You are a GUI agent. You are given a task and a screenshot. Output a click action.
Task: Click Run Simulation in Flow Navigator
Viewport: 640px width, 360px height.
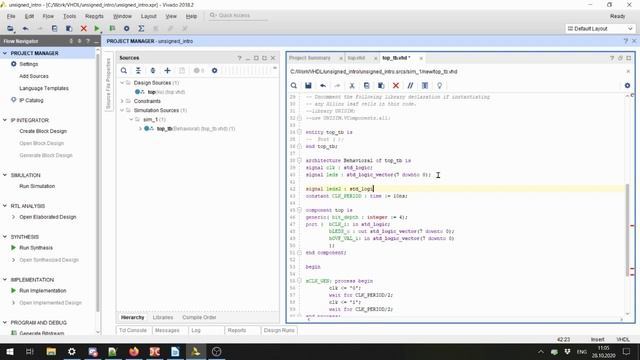pos(37,186)
